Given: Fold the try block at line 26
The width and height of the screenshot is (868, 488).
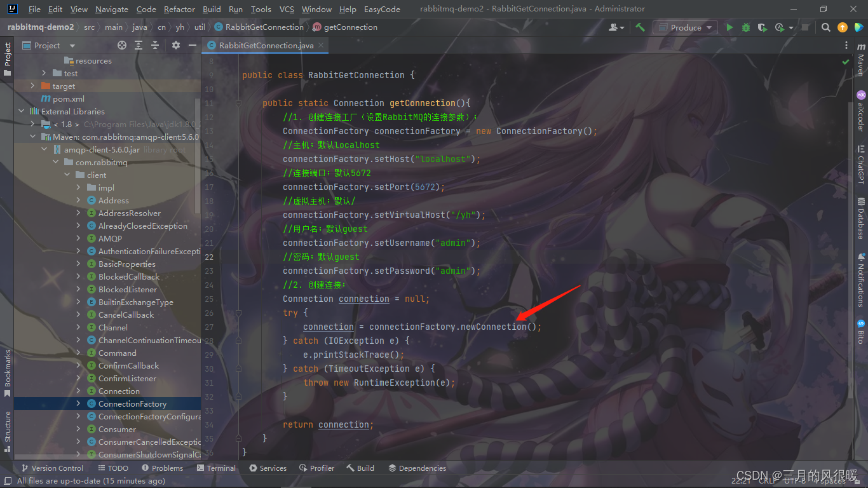Looking at the screenshot, I should tap(238, 313).
